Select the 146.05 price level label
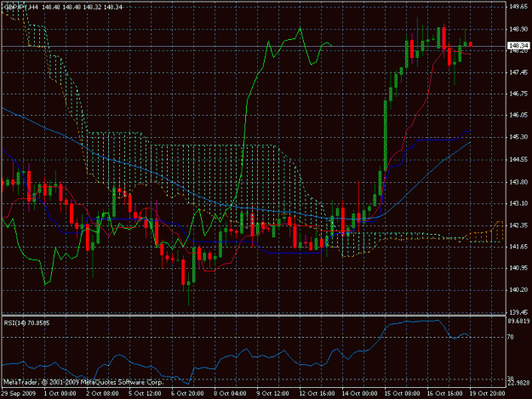Image resolution: width=532 pixels, height=399 pixels. 518,115
